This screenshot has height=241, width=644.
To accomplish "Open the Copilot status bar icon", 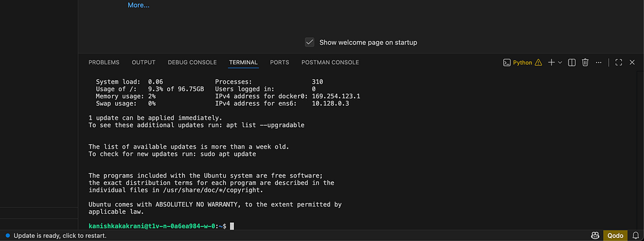I will (x=595, y=236).
